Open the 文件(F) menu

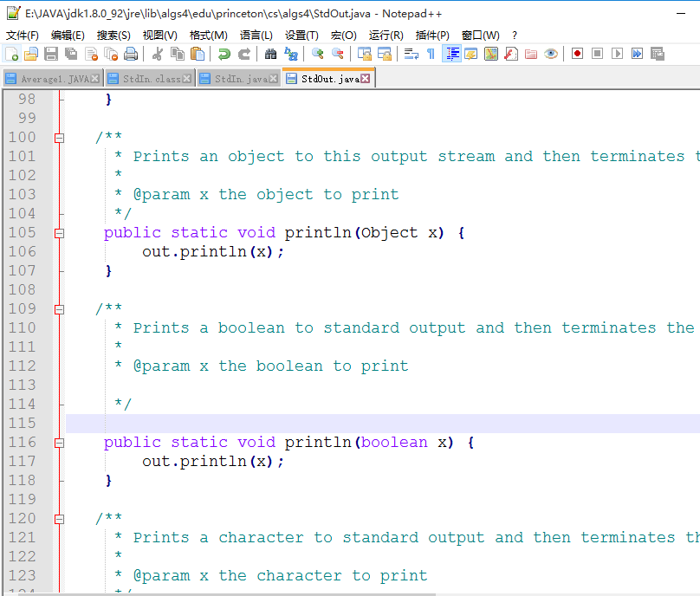(x=22, y=36)
